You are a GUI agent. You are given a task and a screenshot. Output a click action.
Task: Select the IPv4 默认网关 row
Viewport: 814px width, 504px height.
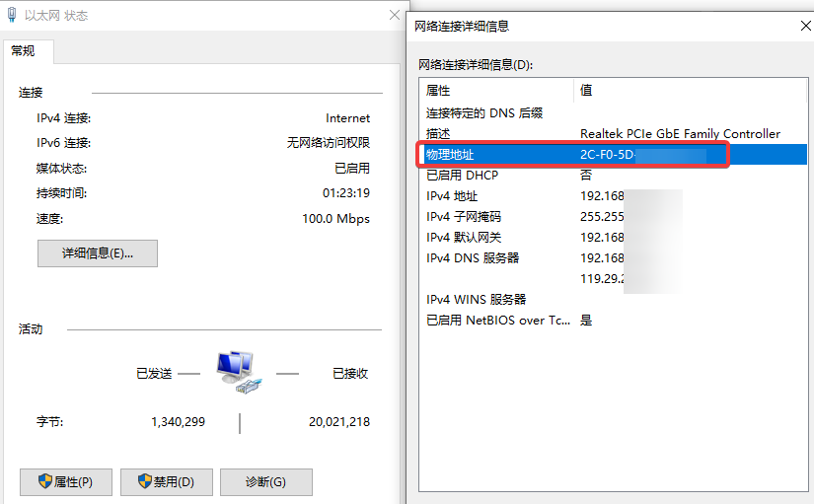613,238
